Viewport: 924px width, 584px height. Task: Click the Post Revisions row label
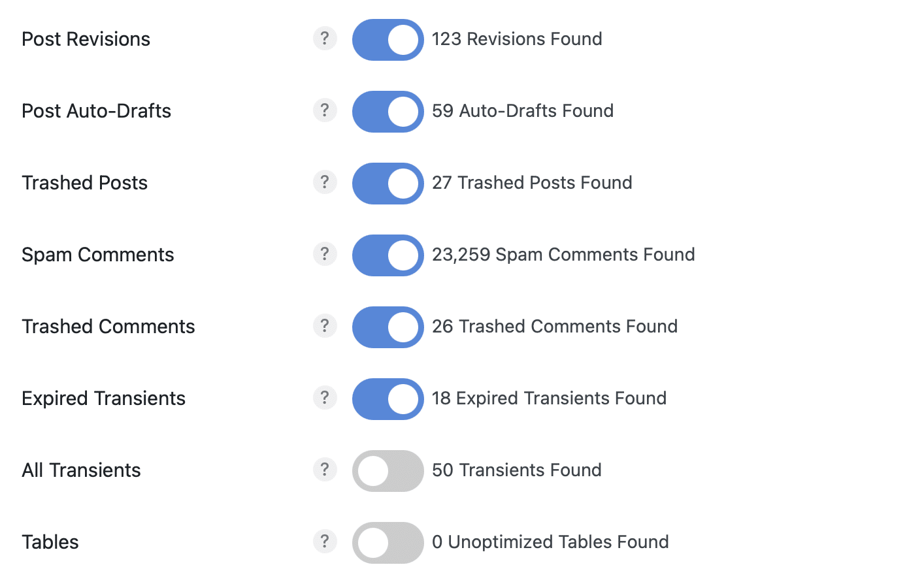(86, 39)
